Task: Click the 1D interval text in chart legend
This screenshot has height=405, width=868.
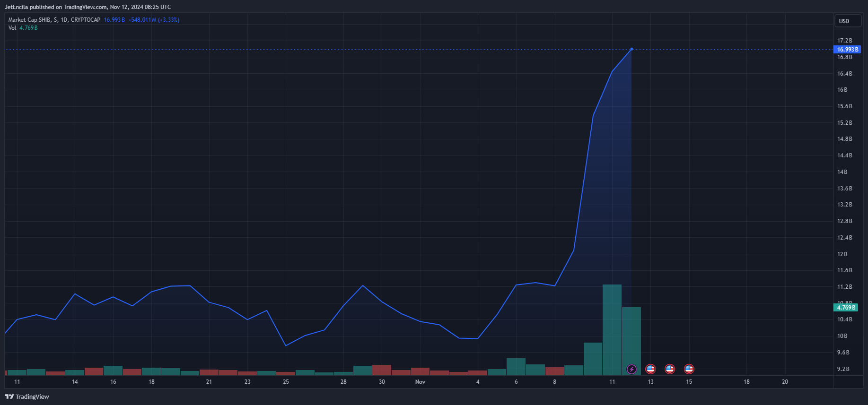Action: click(64, 20)
